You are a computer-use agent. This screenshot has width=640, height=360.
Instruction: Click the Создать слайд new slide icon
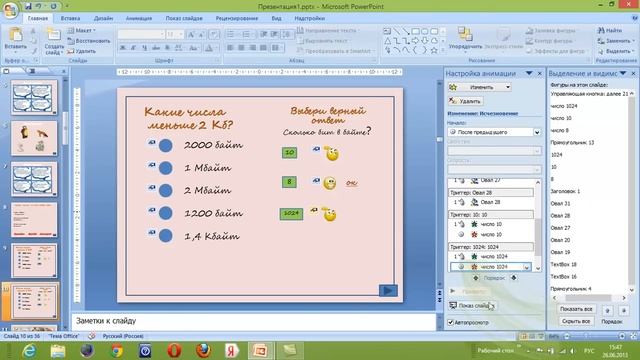click(x=53, y=35)
